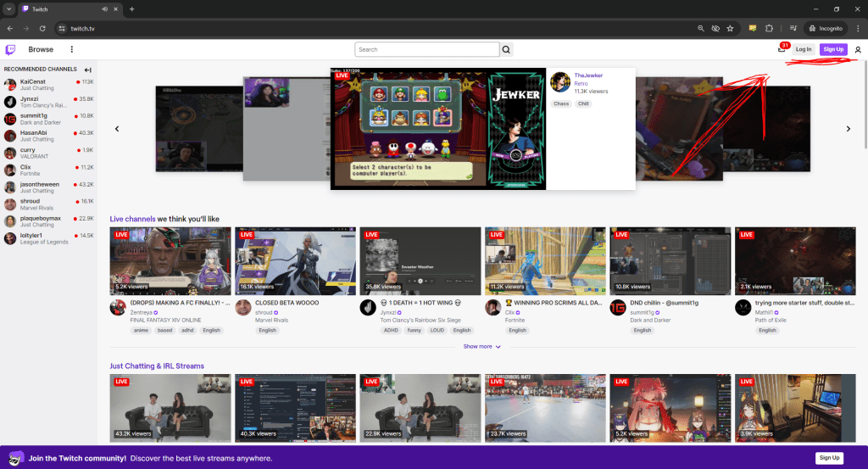Screen dimensions: 868x469
Task: Open the three-dot menu beside Browse
Action: [x=71, y=49]
